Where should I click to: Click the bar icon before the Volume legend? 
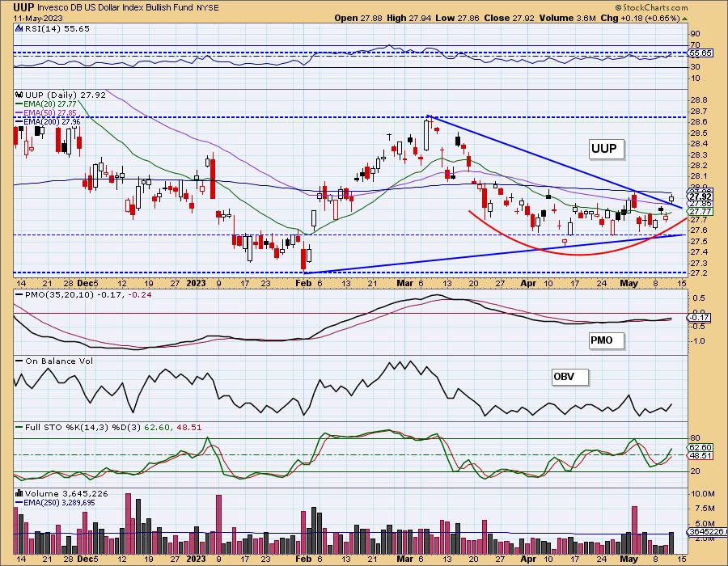(x=19, y=493)
